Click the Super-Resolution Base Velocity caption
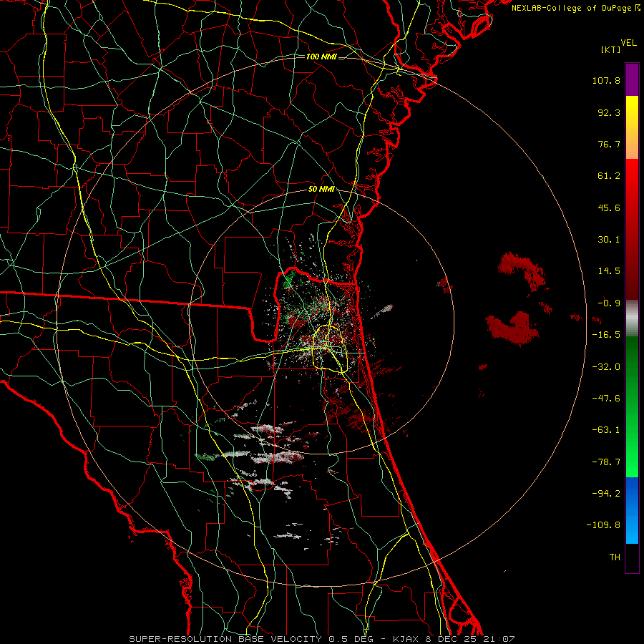This screenshot has width=644, height=644. point(321,639)
